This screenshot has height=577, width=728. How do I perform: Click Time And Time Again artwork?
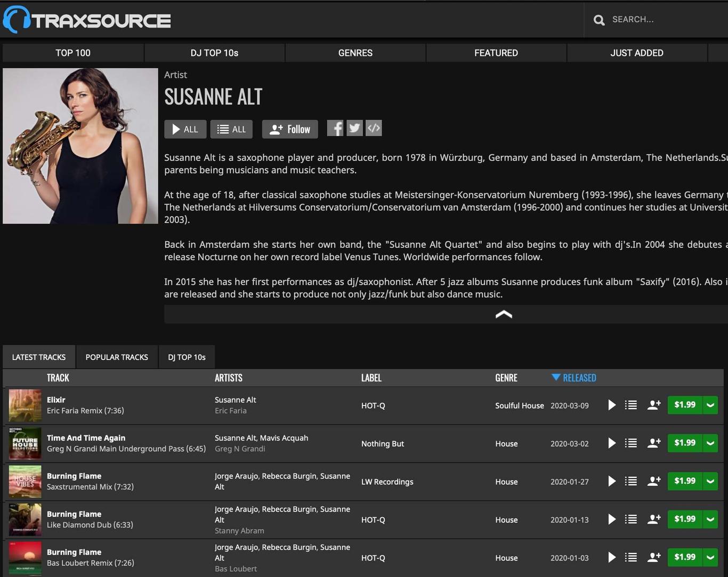pyautogui.click(x=25, y=444)
